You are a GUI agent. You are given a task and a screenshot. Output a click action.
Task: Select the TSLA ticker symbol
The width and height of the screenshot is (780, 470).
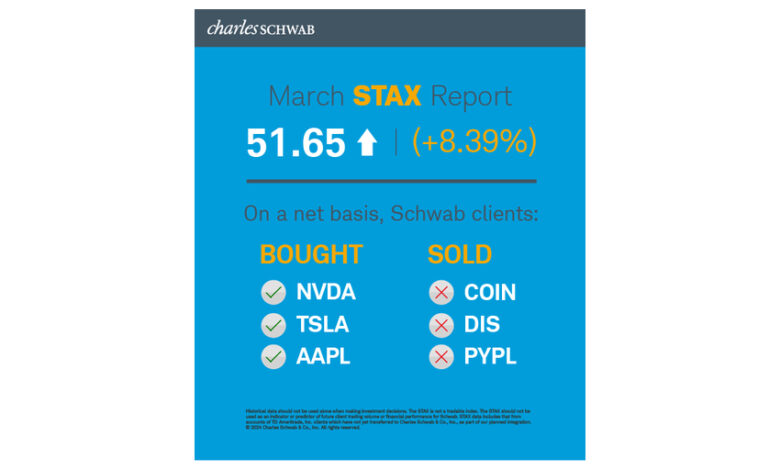(x=324, y=325)
